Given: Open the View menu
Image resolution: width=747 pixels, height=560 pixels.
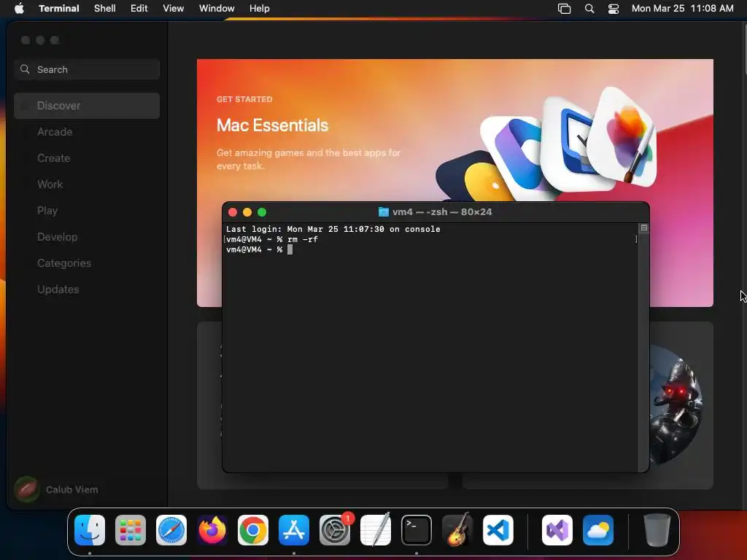Looking at the screenshot, I should 174,9.
